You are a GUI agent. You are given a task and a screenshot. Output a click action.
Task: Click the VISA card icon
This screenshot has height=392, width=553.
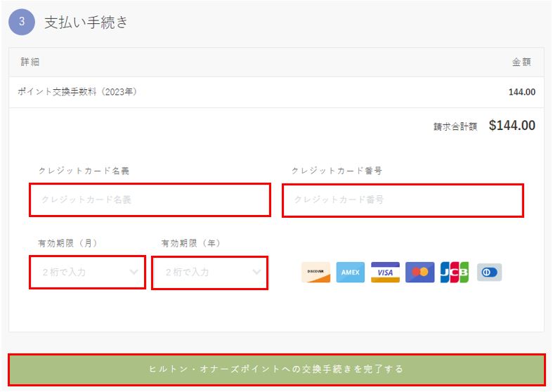pos(385,272)
